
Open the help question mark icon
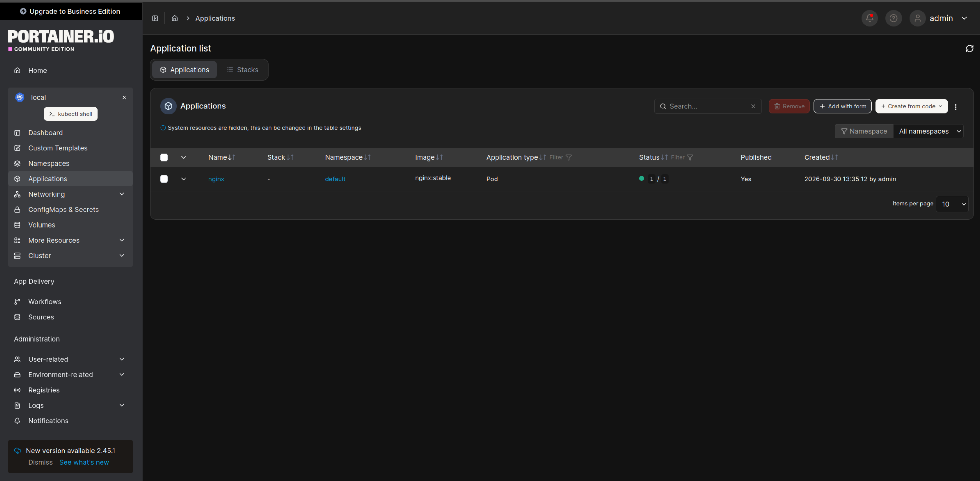[894, 18]
